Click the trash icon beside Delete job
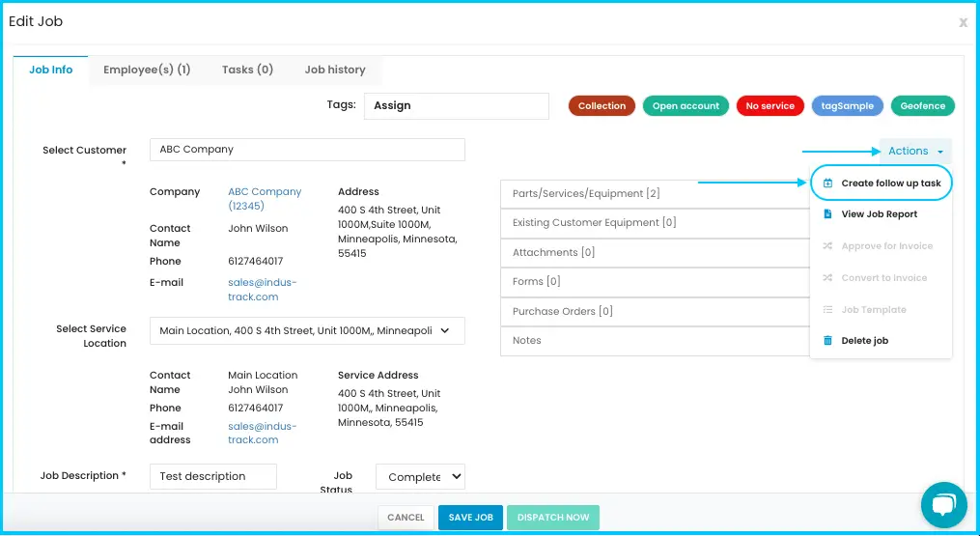 coord(827,341)
